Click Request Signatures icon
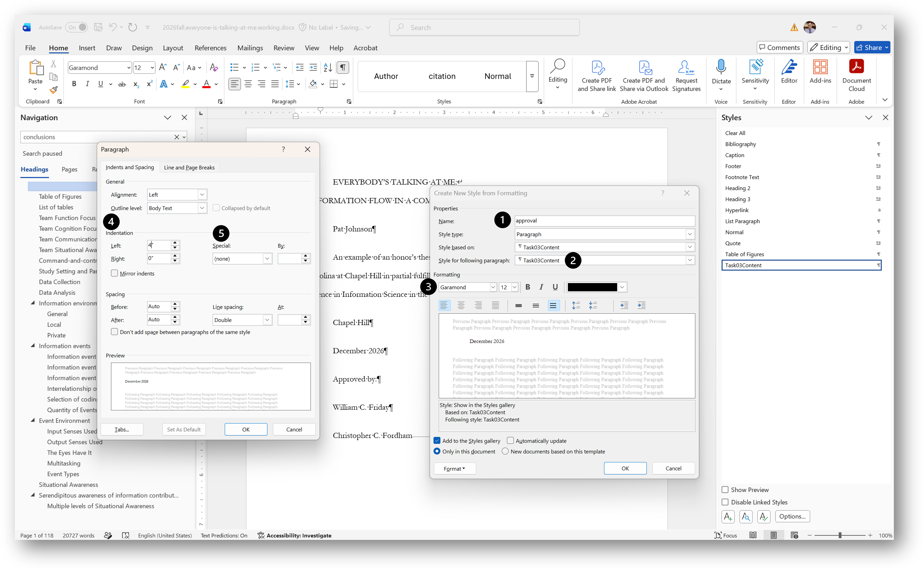Screen dimensions: 924x570 686,76
